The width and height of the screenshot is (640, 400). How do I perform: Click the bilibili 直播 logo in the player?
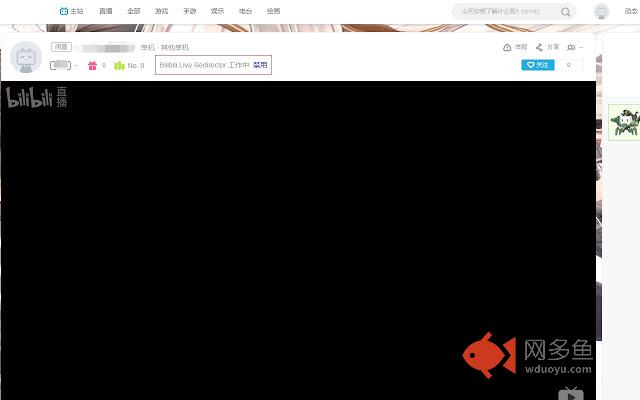coord(36,97)
